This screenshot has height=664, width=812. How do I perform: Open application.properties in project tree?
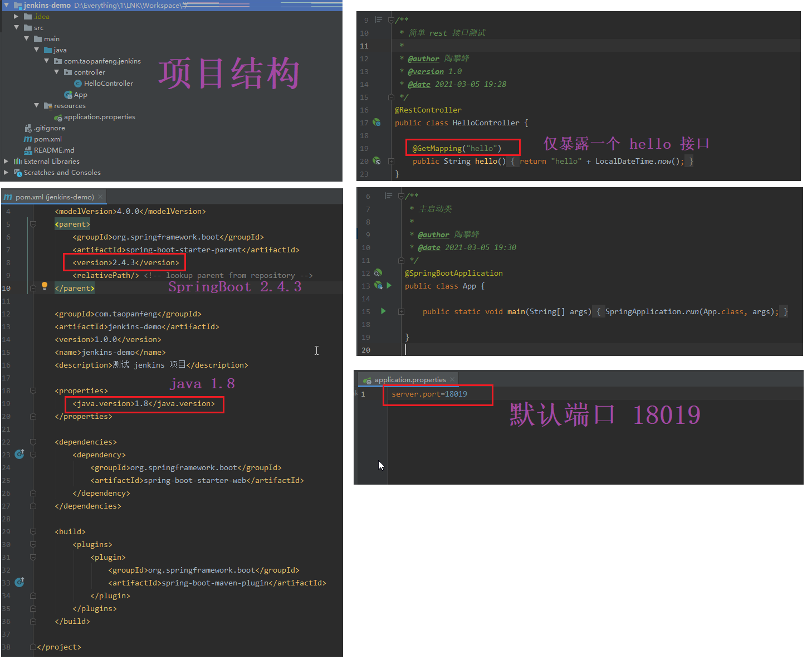[100, 117]
